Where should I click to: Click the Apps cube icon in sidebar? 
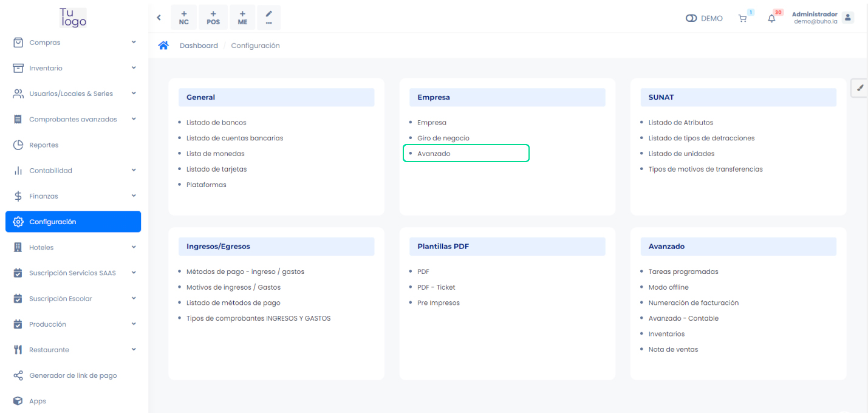18,401
